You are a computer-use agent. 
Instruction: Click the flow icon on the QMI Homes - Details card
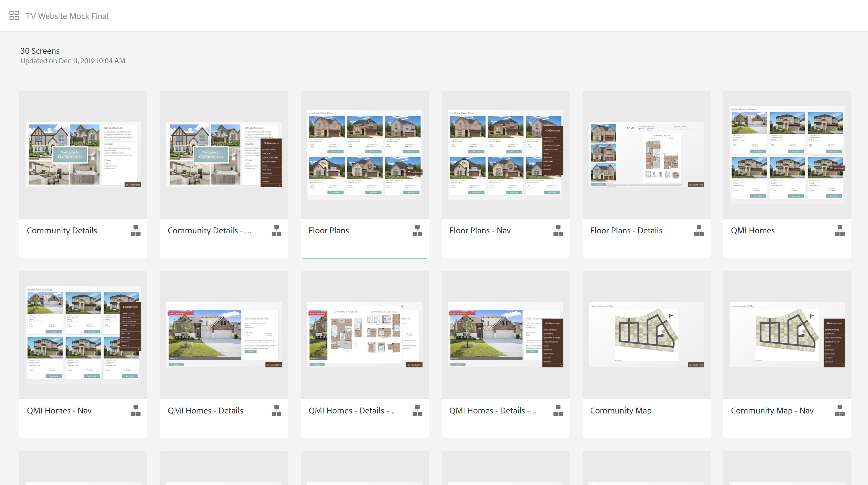(276, 411)
